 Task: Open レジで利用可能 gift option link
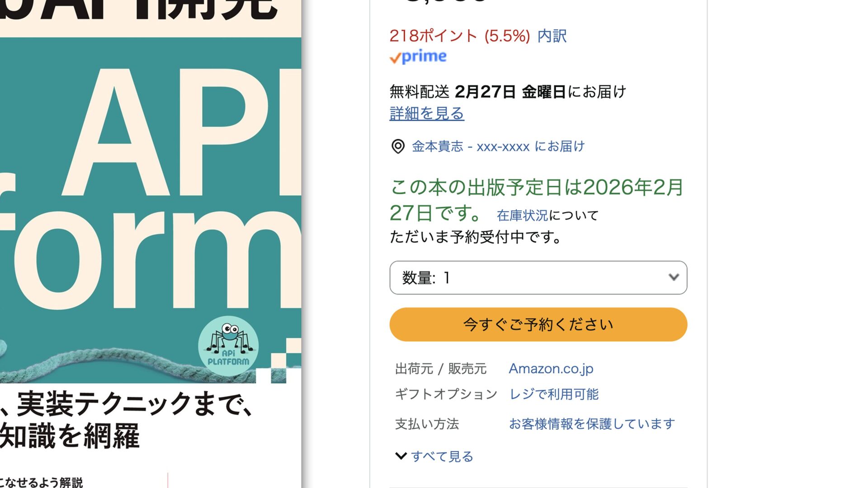tap(554, 394)
